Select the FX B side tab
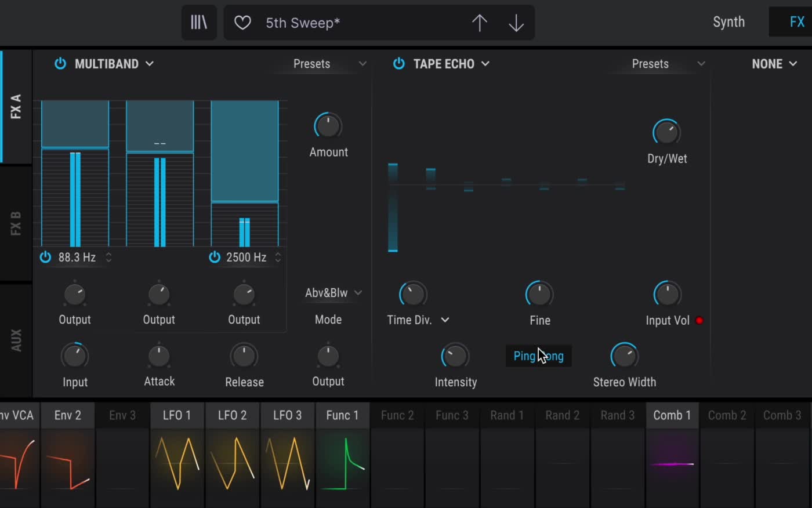The image size is (812, 508). tap(16, 224)
